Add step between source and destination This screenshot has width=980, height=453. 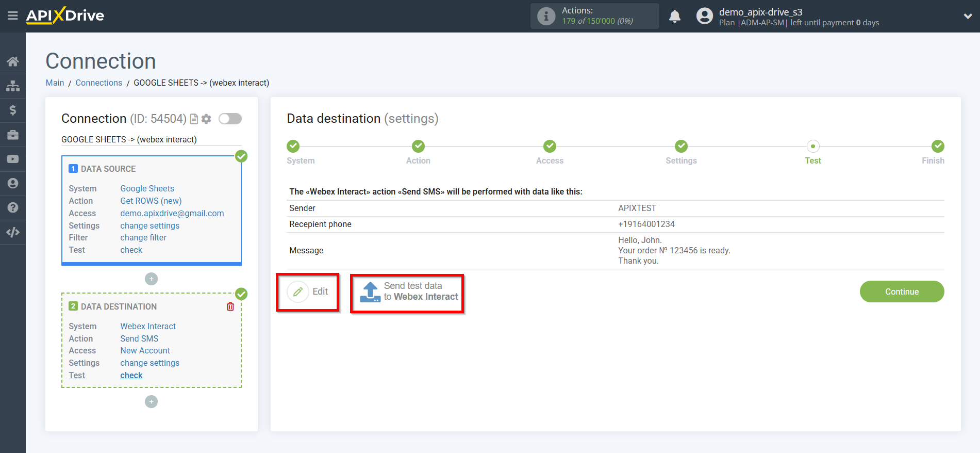(151, 279)
